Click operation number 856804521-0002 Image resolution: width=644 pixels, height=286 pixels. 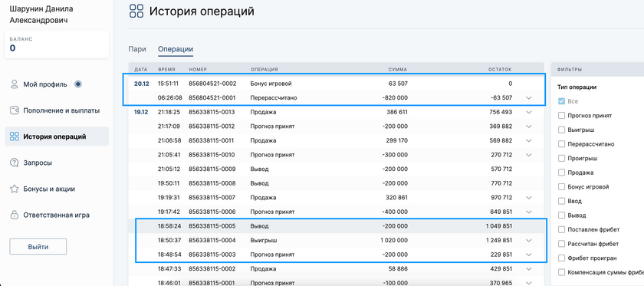point(212,84)
